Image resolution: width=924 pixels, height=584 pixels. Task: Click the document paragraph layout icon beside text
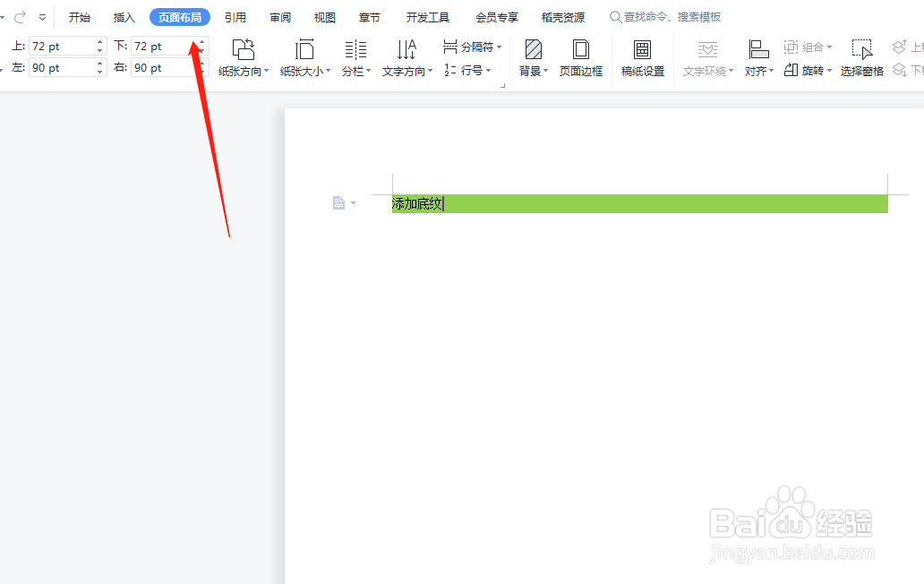[x=338, y=202]
